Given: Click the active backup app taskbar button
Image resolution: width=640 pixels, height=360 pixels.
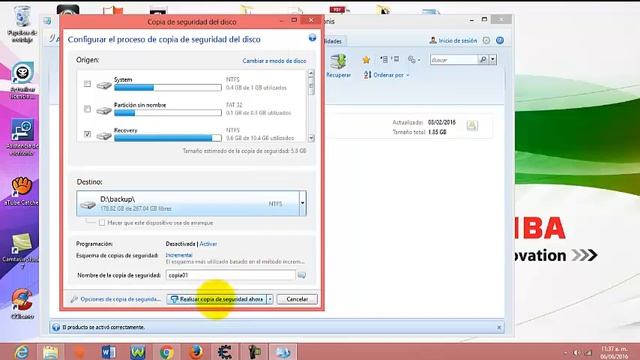Looking at the screenshot, I should tap(283, 352).
